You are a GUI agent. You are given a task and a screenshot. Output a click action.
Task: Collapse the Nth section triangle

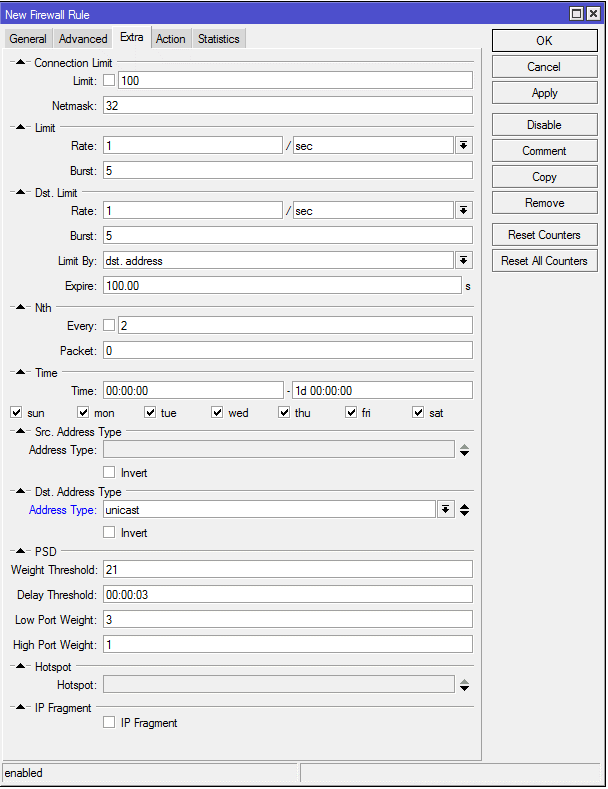pos(20,307)
